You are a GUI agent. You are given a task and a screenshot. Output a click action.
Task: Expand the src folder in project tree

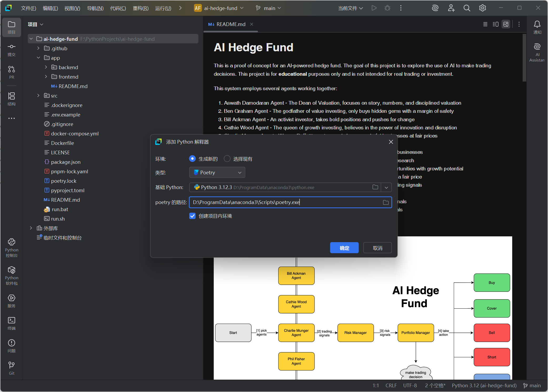pos(38,95)
